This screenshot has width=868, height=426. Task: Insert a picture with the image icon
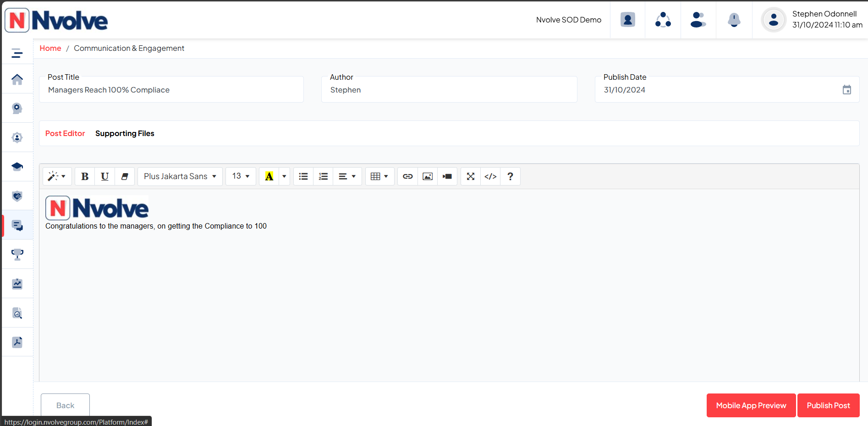428,176
